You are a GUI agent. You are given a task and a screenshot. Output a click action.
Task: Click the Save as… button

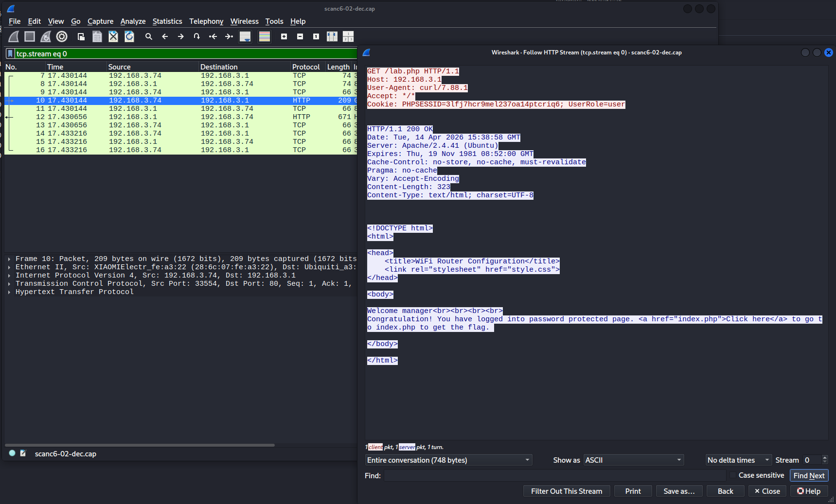(679, 491)
